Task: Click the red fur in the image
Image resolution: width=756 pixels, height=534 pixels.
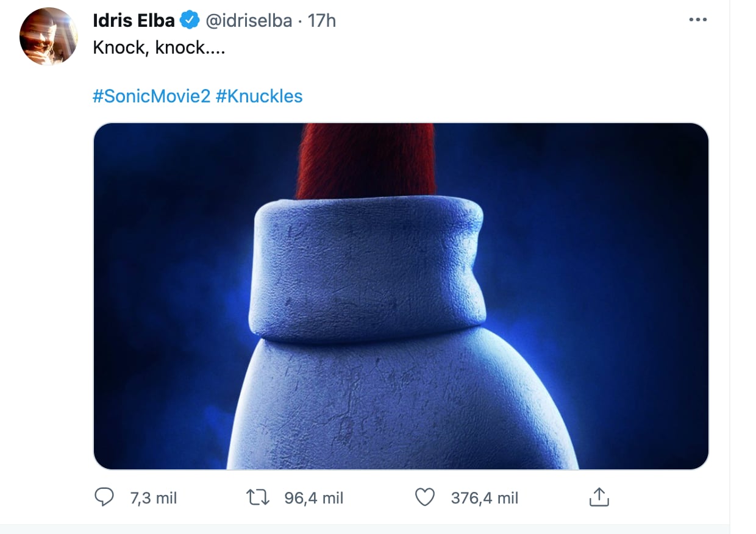Action: (x=366, y=158)
